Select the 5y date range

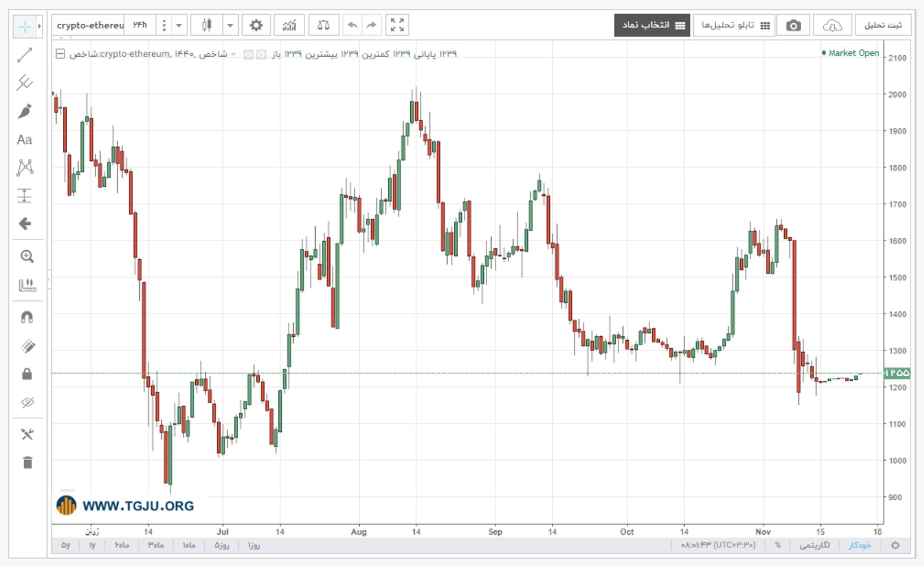point(66,546)
